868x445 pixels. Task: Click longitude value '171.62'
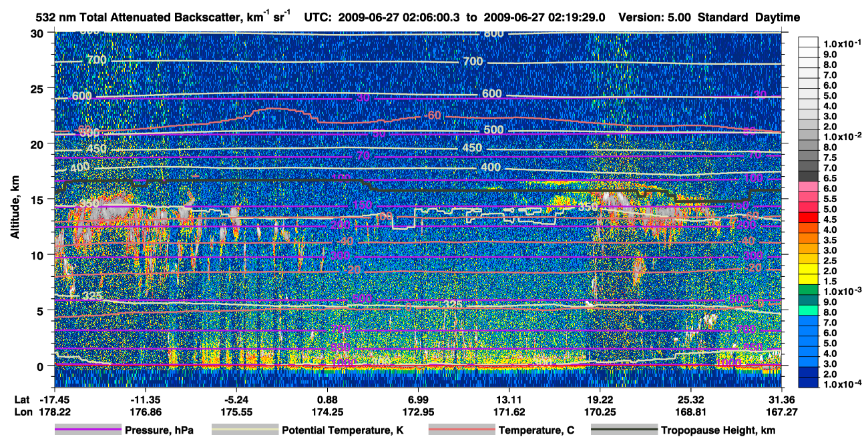tap(509, 412)
